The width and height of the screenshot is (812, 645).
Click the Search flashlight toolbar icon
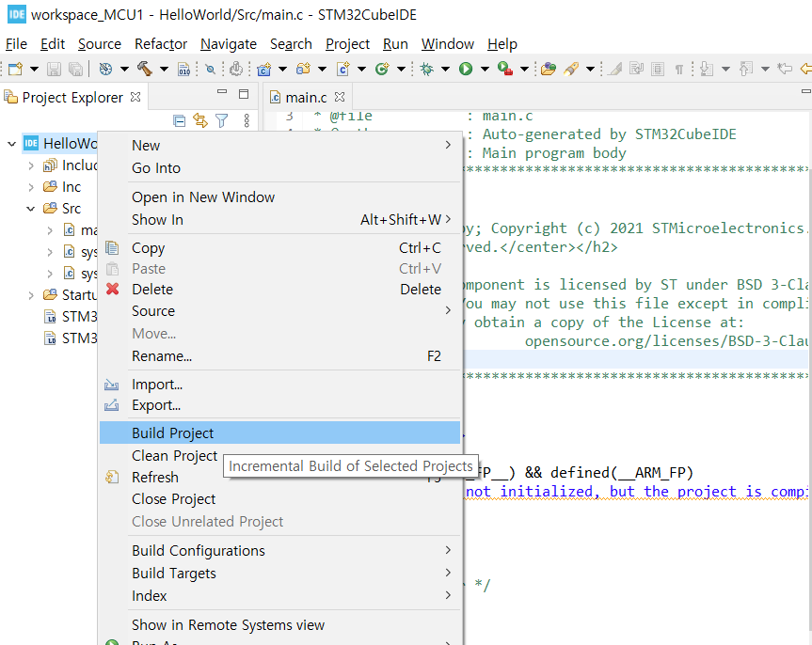click(571, 69)
